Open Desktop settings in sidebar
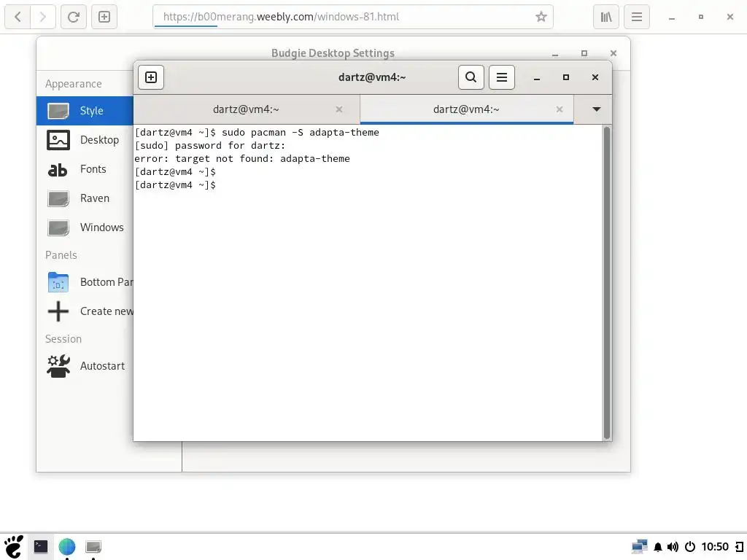This screenshot has height=560, width=747. (x=85, y=140)
